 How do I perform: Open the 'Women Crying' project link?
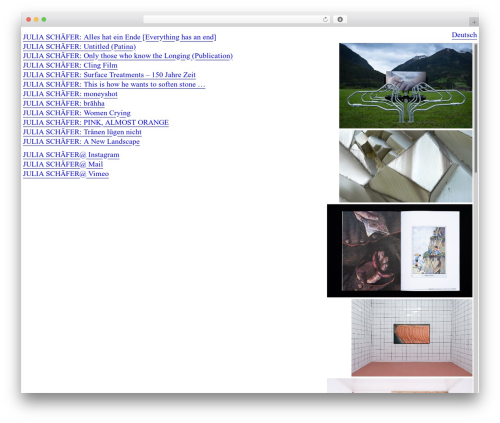click(77, 113)
